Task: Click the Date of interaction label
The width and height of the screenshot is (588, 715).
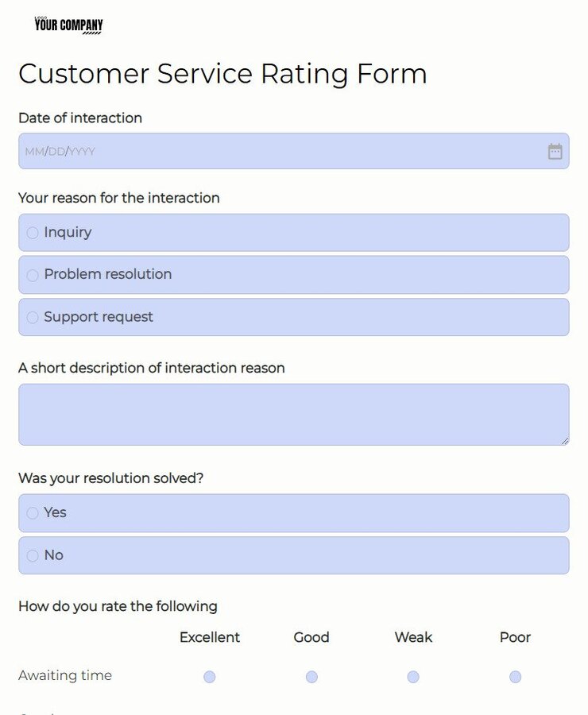Action: click(x=80, y=118)
